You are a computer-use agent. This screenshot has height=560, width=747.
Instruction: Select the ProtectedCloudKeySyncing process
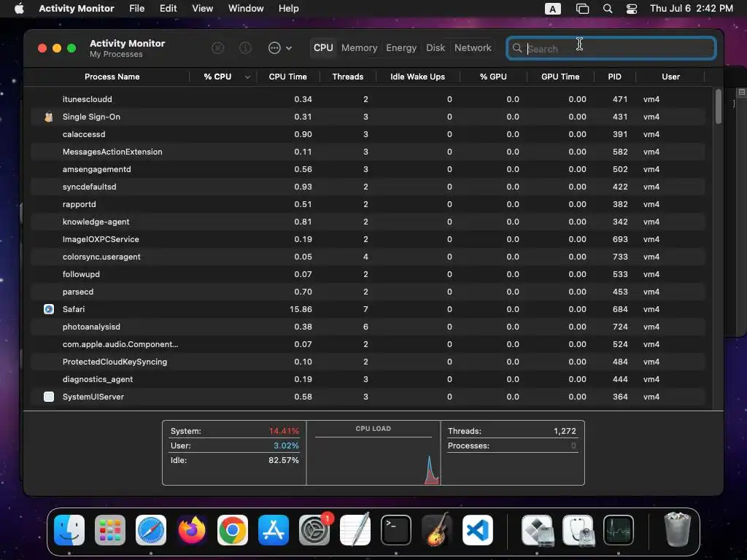coord(368,362)
